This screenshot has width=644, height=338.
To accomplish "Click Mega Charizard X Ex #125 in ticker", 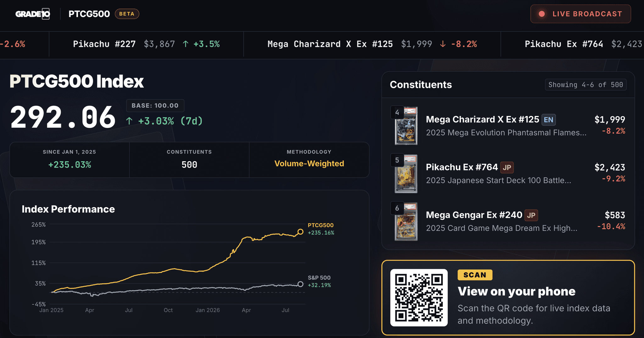I will 330,44.
